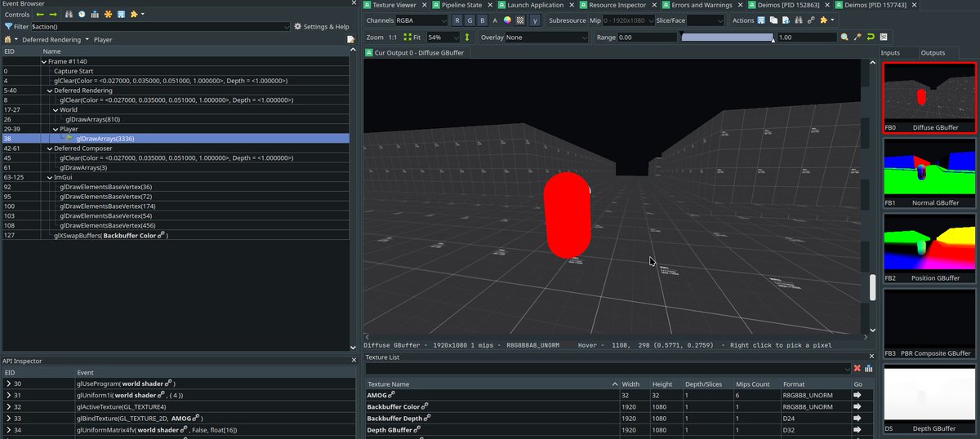This screenshot has width=980, height=439.
Task: Click the Range slider bar
Action: 727,38
